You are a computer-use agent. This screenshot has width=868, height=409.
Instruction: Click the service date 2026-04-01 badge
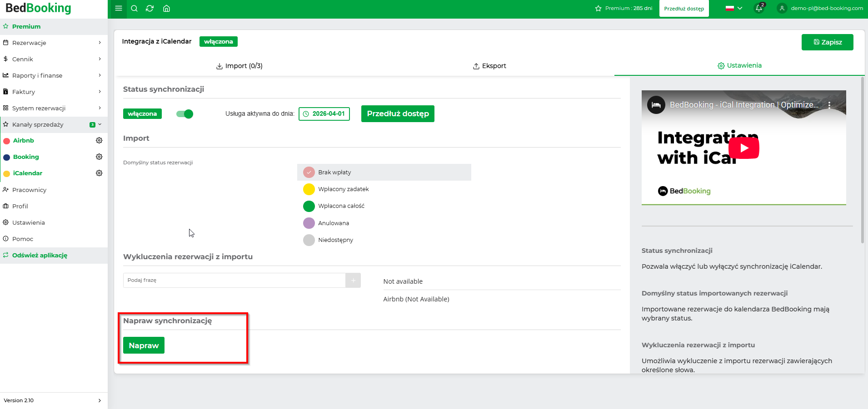324,113
